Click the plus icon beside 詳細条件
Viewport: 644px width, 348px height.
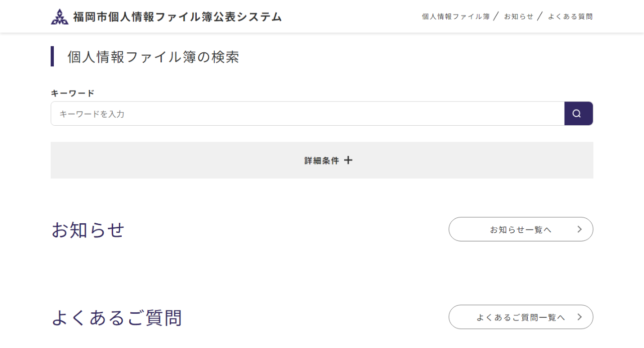348,160
